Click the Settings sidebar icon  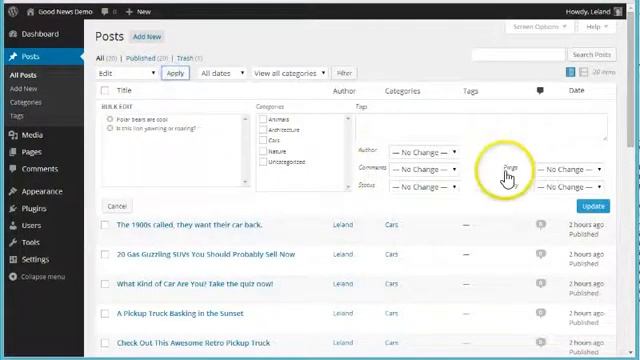[13, 259]
